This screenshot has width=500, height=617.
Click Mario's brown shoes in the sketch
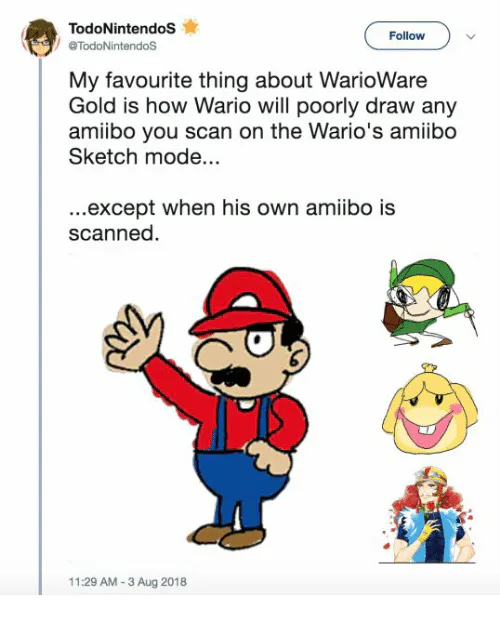(227, 536)
